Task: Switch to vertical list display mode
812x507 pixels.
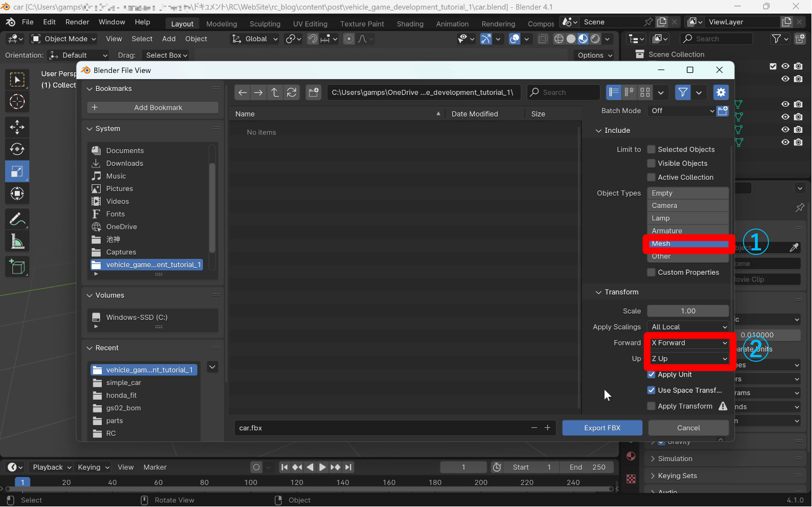Action: [614, 92]
